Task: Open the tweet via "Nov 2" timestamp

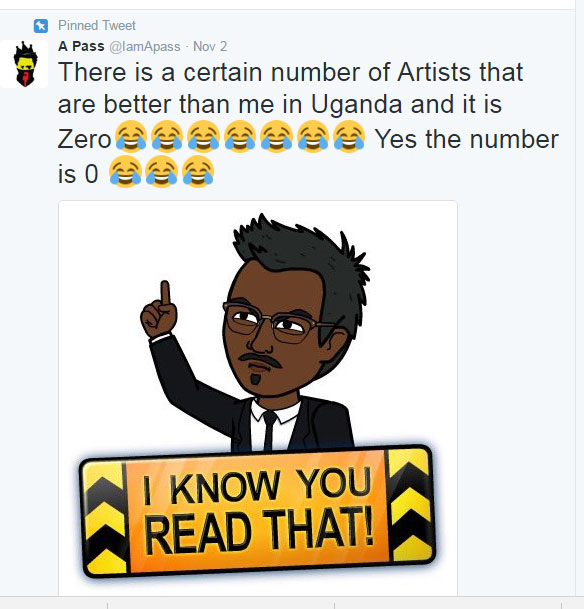Action: point(210,46)
